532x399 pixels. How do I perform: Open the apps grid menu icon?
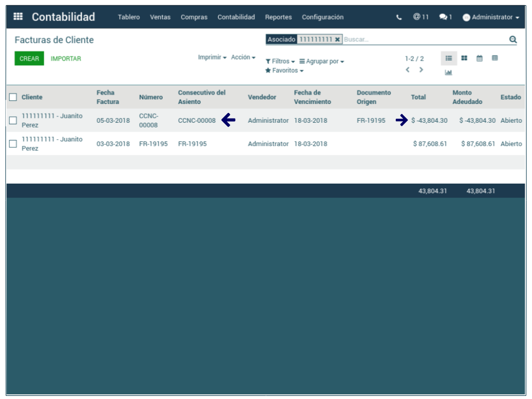click(18, 17)
